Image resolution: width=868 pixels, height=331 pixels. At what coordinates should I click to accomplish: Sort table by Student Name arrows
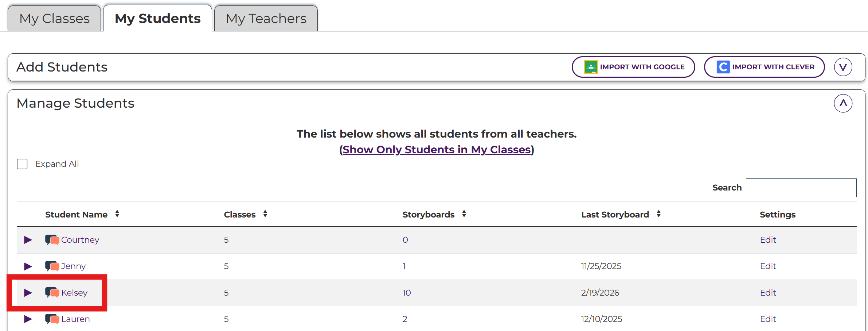[117, 214]
